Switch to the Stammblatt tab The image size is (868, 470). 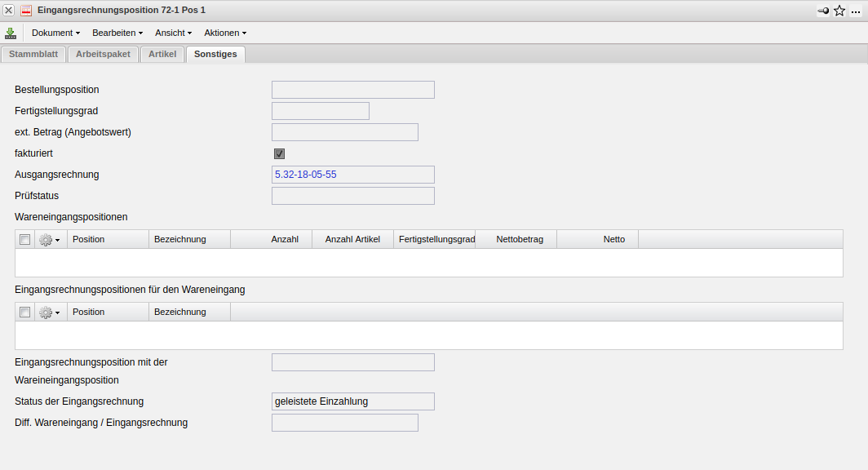(x=33, y=54)
